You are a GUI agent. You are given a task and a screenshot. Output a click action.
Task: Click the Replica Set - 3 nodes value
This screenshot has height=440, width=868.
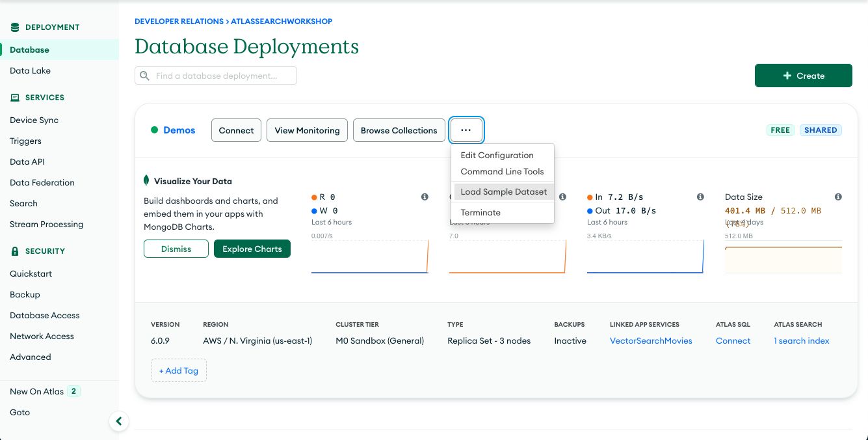(489, 341)
